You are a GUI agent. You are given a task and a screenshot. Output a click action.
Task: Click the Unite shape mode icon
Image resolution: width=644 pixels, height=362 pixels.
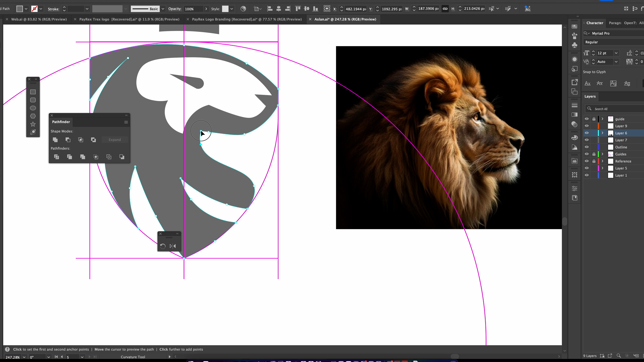pyautogui.click(x=55, y=140)
